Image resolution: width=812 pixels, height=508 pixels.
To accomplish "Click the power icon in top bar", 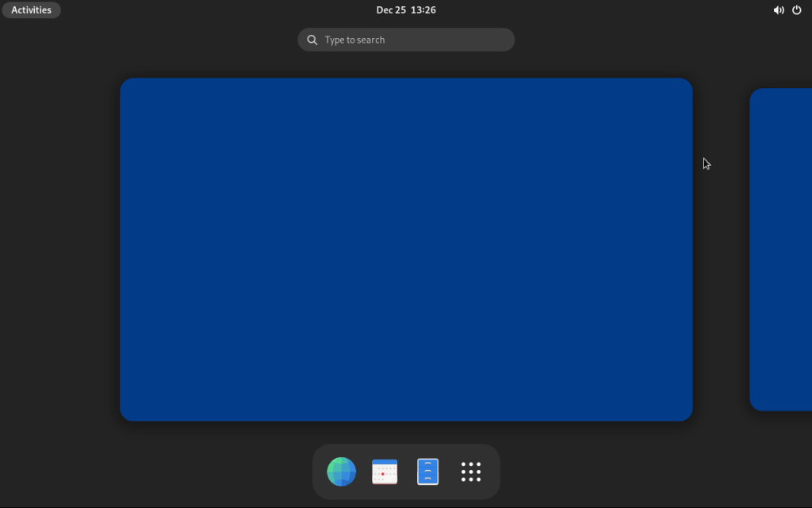I will pyautogui.click(x=796, y=10).
